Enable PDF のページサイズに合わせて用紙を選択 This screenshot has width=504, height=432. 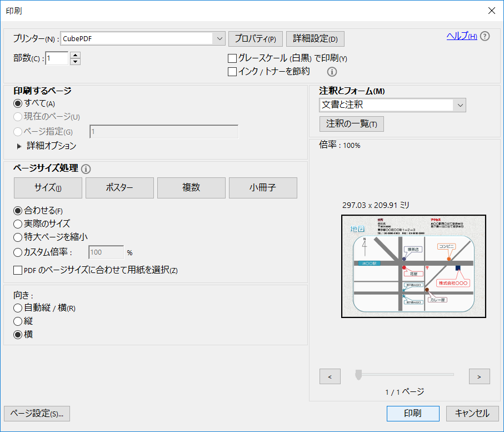[x=17, y=270]
